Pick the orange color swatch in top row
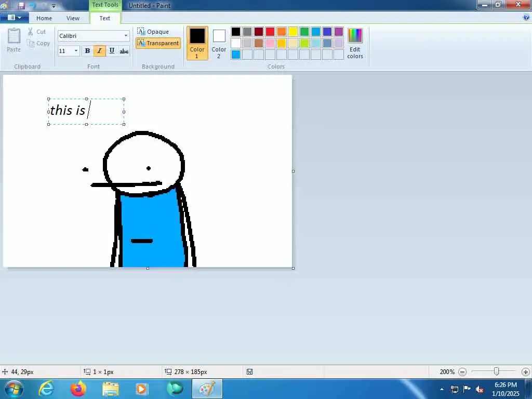Image resolution: width=532 pixels, height=399 pixels. click(282, 32)
